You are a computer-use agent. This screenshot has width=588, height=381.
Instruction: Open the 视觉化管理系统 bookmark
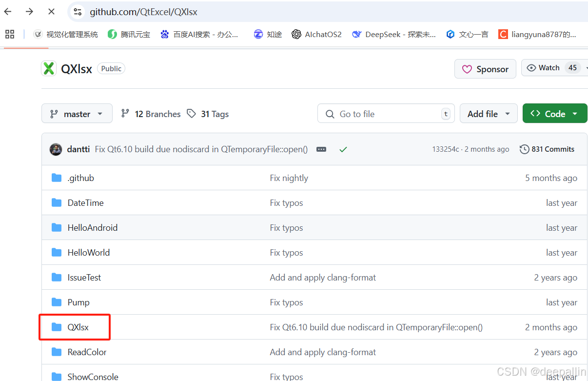tap(65, 34)
